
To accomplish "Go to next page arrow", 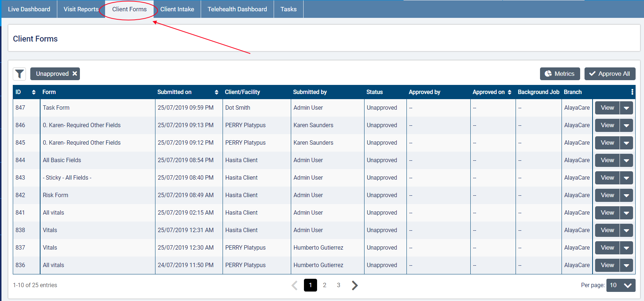I will pos(354,285).
